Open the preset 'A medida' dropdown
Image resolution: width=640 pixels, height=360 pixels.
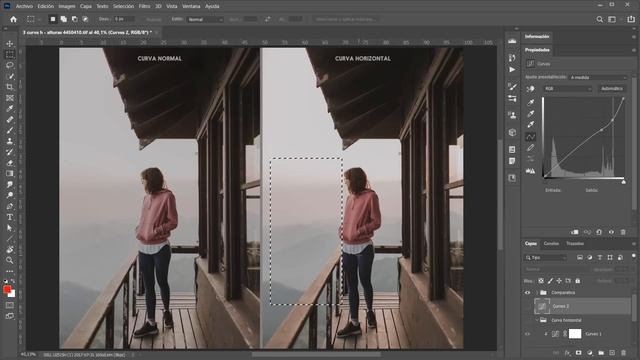[x=598, y=77]
